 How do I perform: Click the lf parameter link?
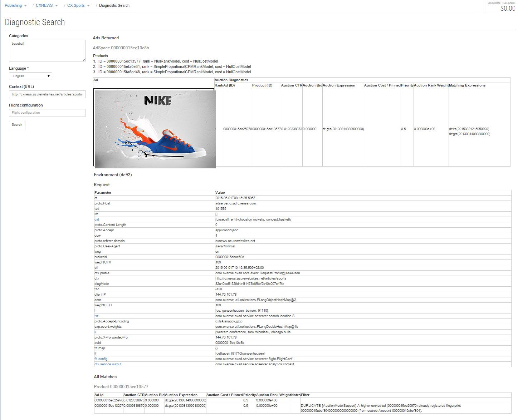pos(95,354)
